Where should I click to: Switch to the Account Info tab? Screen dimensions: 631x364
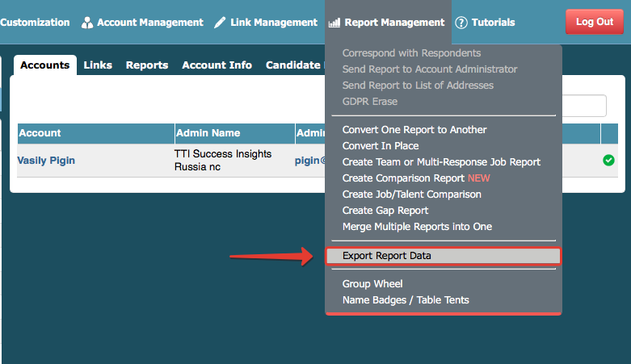coord(217,65)
